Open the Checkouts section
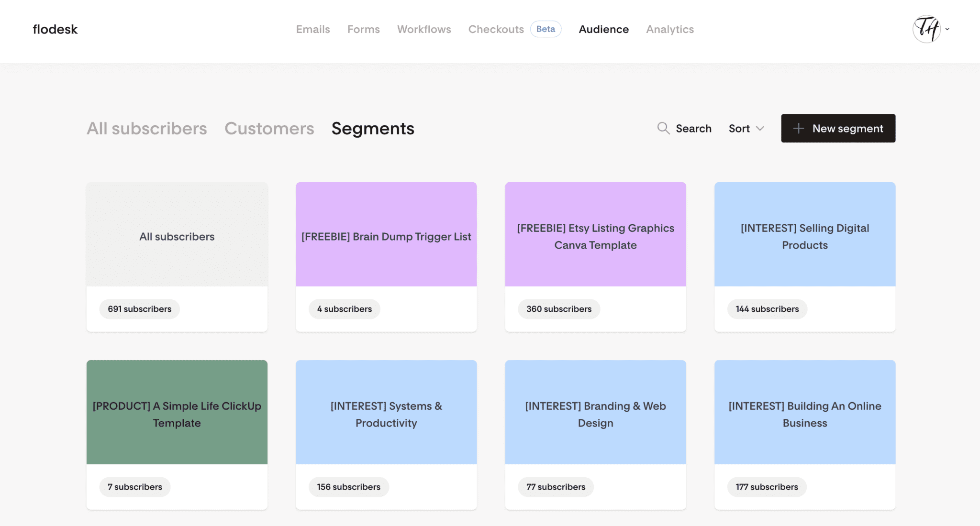The width and height of the screenshot is (980, 526). [496, 29]
